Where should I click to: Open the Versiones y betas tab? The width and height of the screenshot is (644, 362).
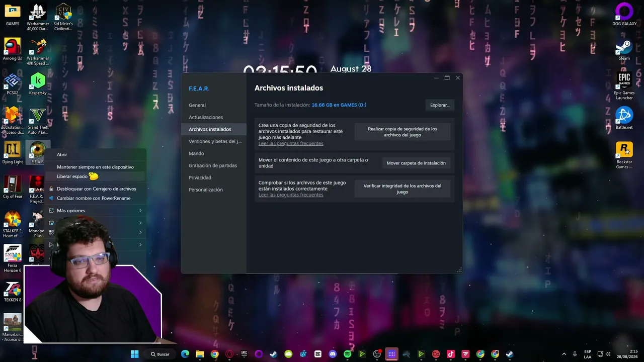[214, 141]
